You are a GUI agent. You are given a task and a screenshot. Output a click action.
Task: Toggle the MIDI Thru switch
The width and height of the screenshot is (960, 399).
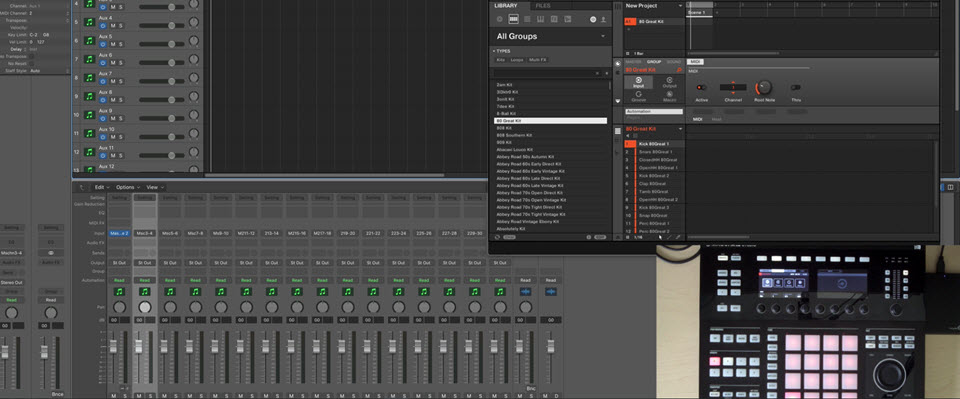coord(795,88)
